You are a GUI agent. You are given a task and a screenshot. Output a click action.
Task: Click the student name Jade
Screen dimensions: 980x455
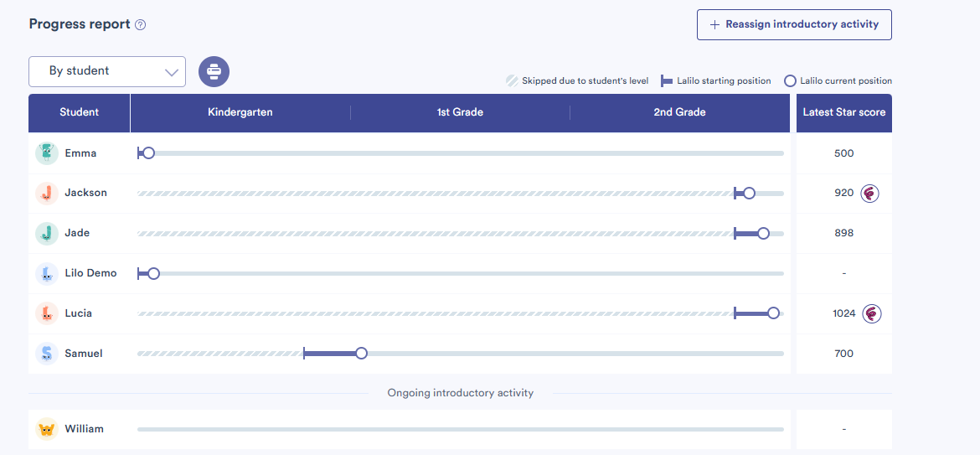[x=77, y=233]
